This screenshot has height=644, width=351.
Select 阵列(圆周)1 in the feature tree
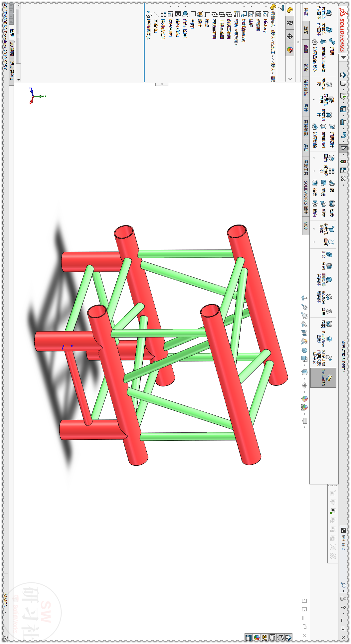click(x=149, y=25)
